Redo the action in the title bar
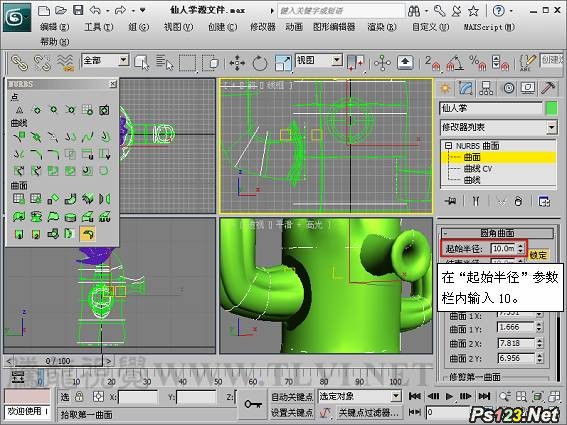 click(x=120, y=10)
